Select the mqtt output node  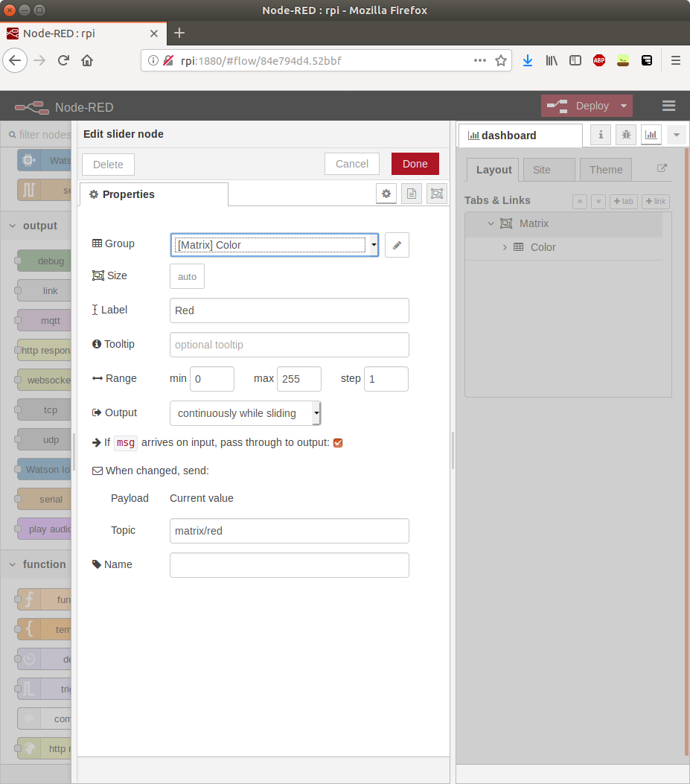pyautogui.click(x=44, y=320)
